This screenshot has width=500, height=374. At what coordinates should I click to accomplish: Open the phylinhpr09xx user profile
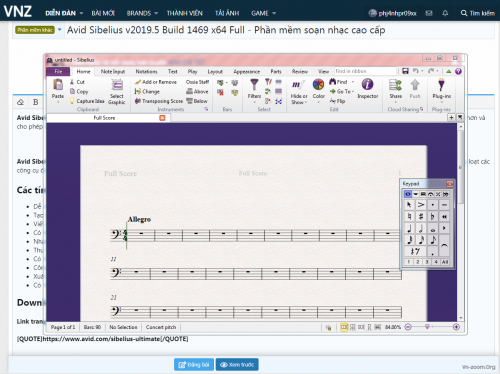click(393, 13)
